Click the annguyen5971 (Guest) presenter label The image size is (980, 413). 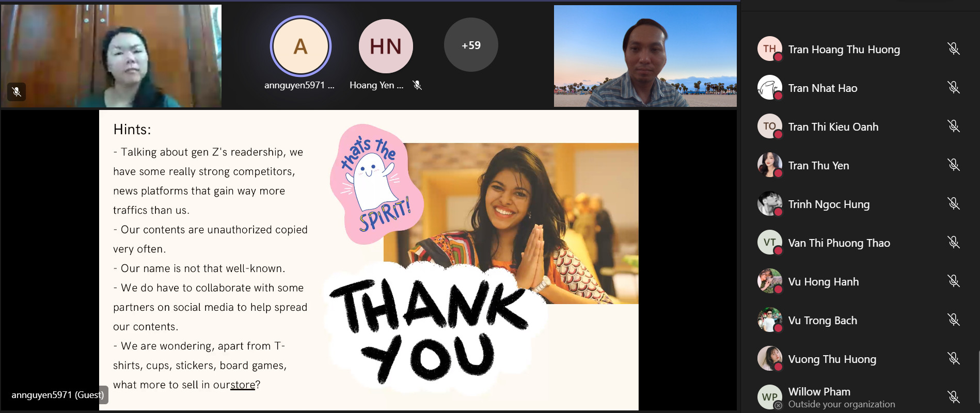tap(57, 395)
